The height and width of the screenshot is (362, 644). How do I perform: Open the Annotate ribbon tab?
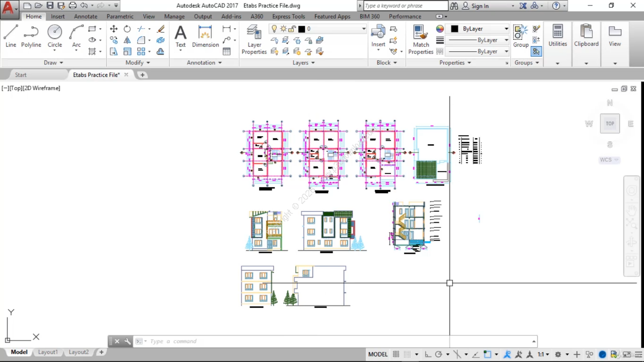(86, 16)
